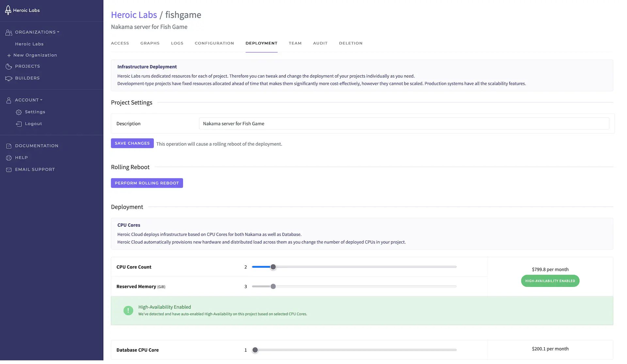Click the Help lifebuoy icon
The image size is (627, 364).
(9, 158)
